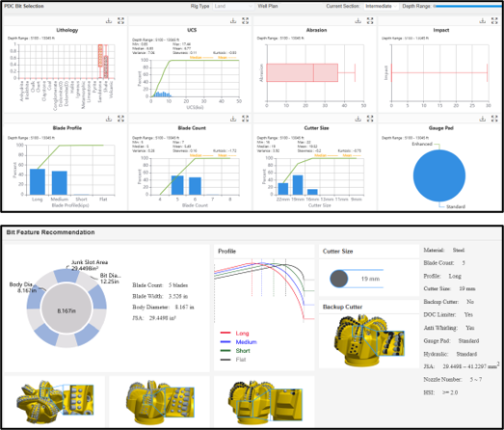Click 'Nozzle Number: 5 ~ 7' text
Viewport: 504px width, 430px height.
pyautogui.click(x=453, y=380)
